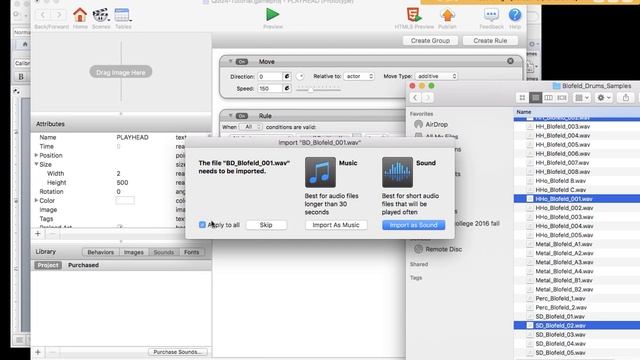
Task: Switch to Sounds library tab
Action: click(x=164, y=252)
